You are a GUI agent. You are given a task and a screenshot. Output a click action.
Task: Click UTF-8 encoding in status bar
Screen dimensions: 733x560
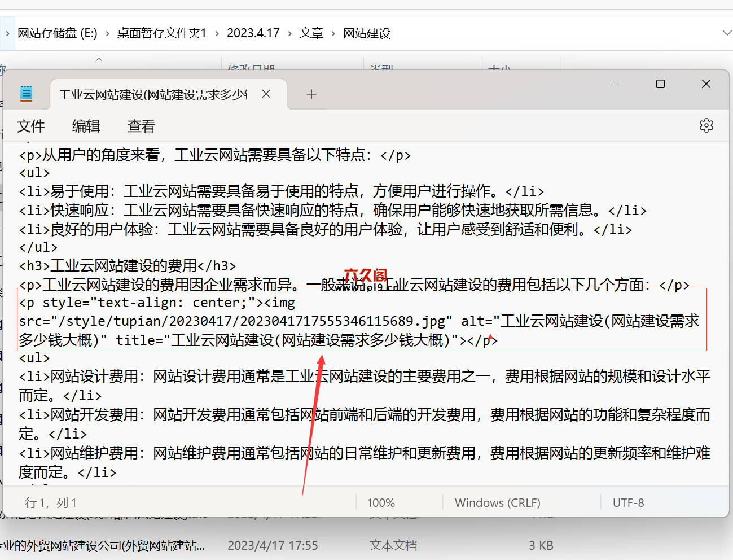(x=628, y=502)
